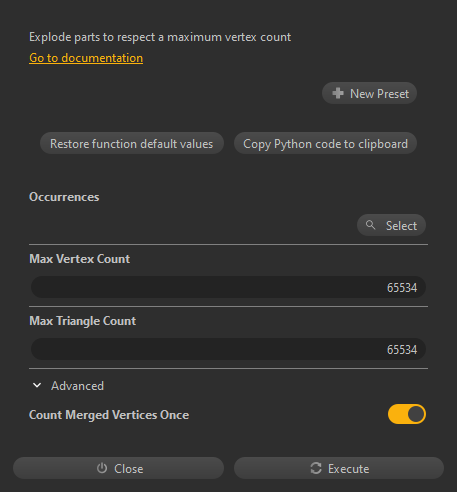Click the Count Merged Vertices Once label

point(109,415)
